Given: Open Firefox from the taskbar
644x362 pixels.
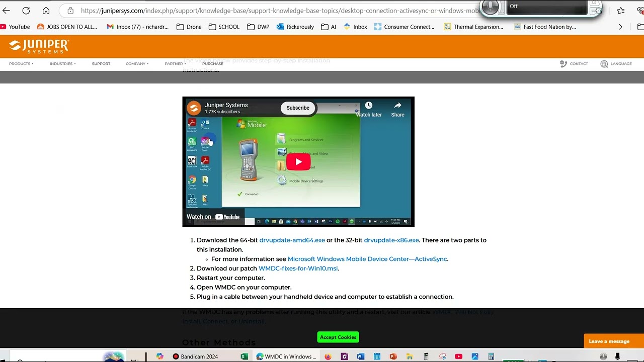Looking at the screenshot, I should [x=328, y=356].
